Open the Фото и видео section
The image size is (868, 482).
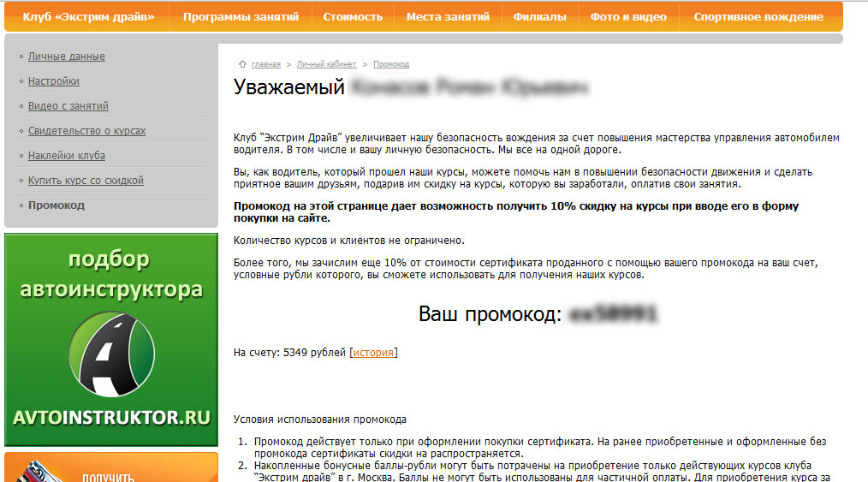(x=628, y=17)
